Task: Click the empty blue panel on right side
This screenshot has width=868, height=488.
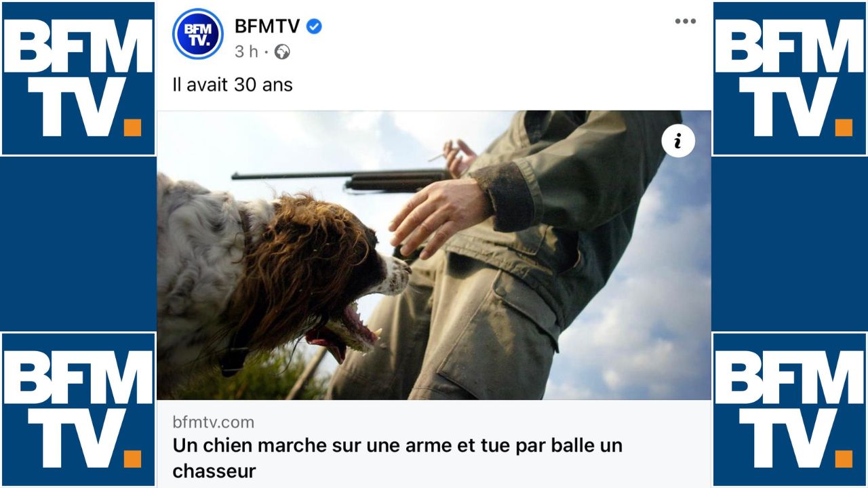Action: pyautogui.click(x=790, y=244)
